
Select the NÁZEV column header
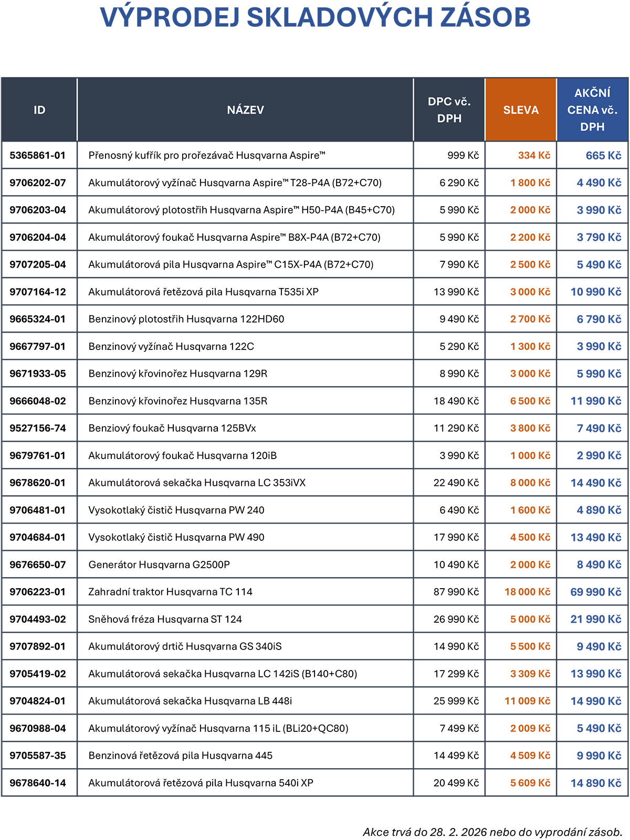coord(245,110)
